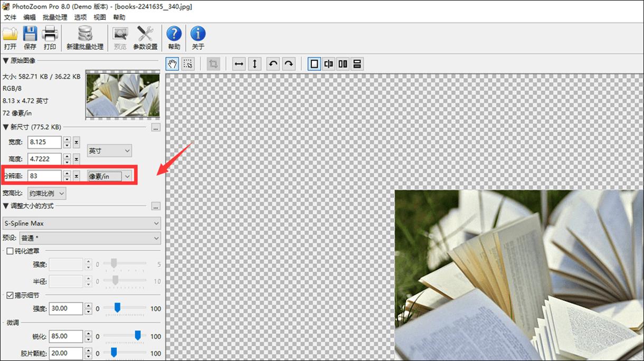Open the 像素/in resolution unit dropdown

click(x=110, y=176)
